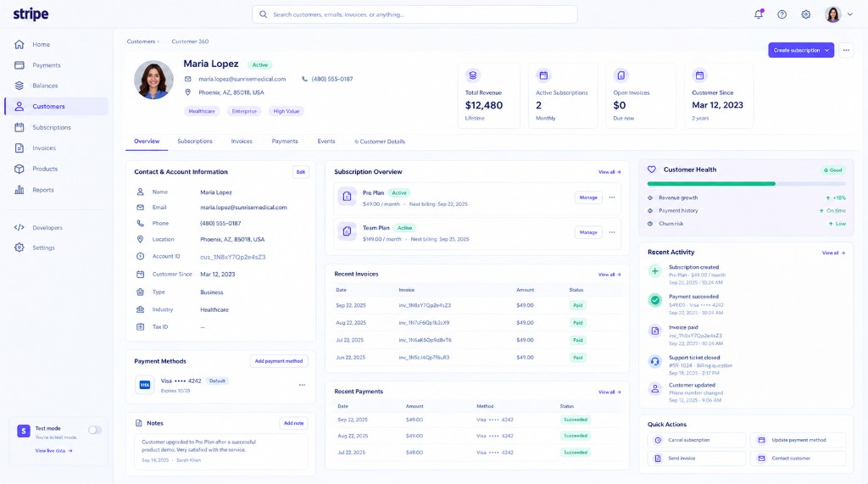Click the Customer Since card icon
Screen dimensions: 868x484
(699, 75)
